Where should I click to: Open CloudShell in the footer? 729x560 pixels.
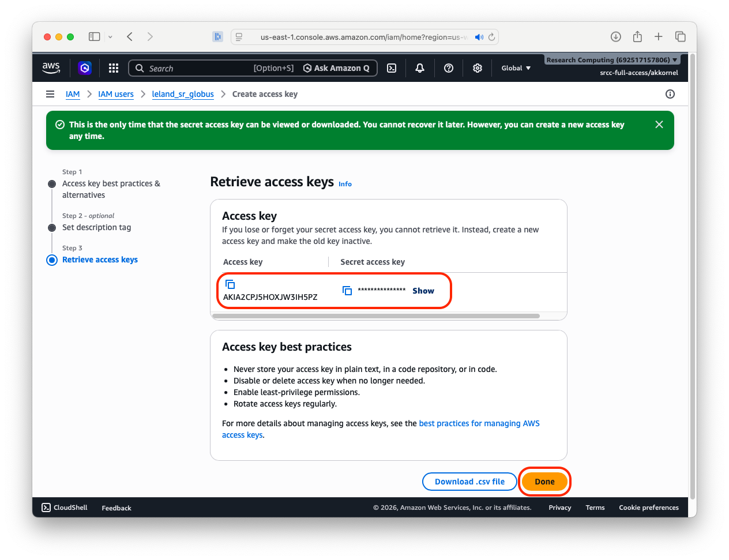click(65, 508)
